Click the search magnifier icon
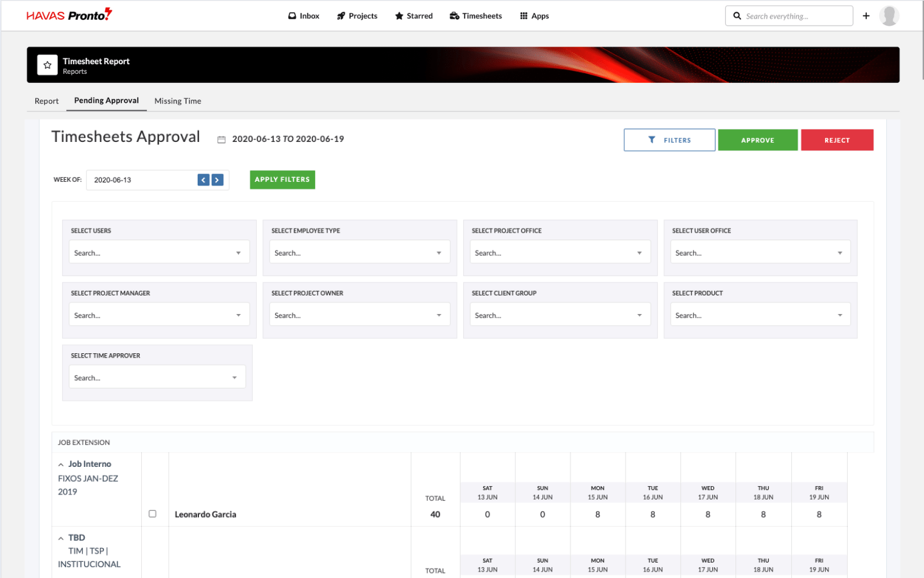Screen dimensions: 924x578 (x=737, y=16)
